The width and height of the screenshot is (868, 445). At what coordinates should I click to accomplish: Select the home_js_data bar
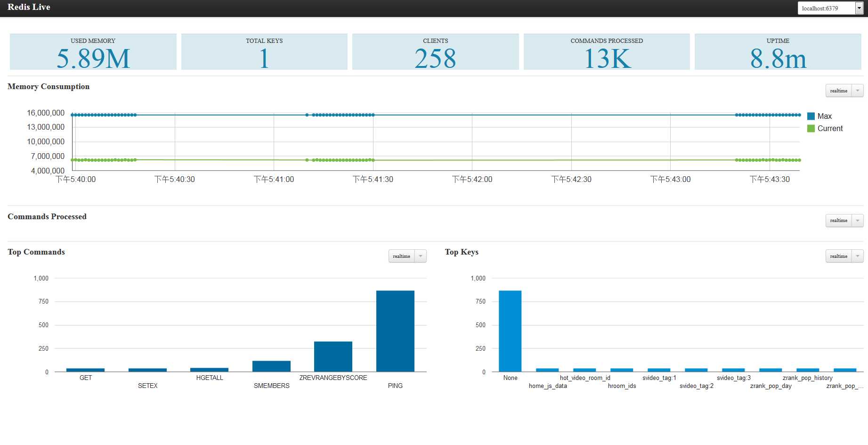click(x=547, y=370)
